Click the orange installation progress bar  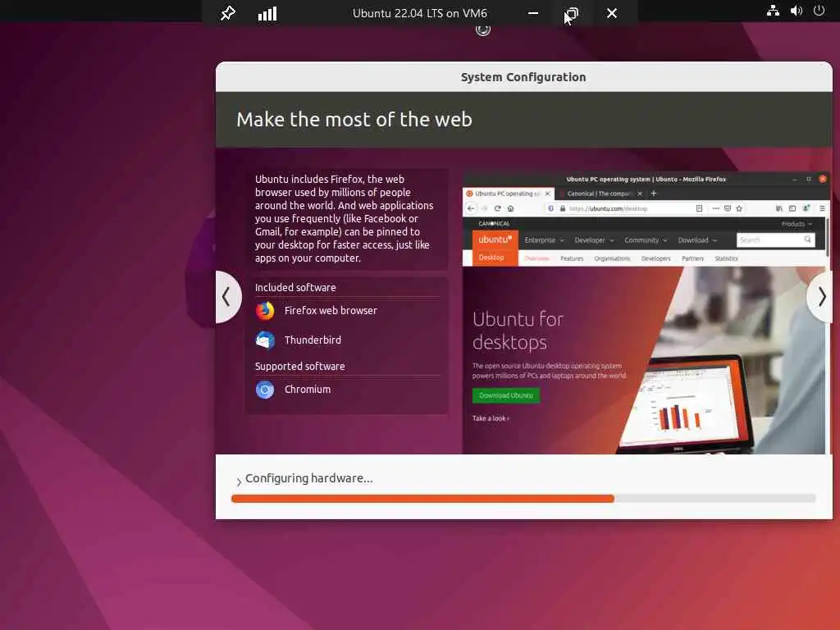coord(422,499)
